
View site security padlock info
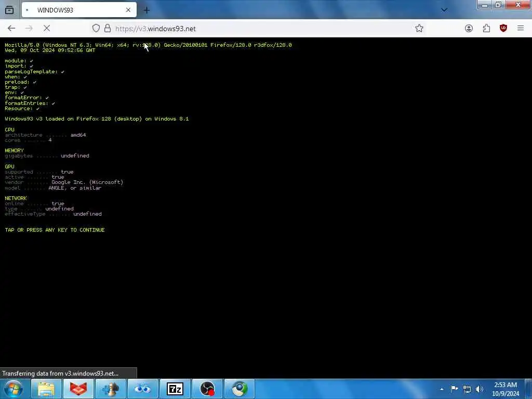[108, 29]
